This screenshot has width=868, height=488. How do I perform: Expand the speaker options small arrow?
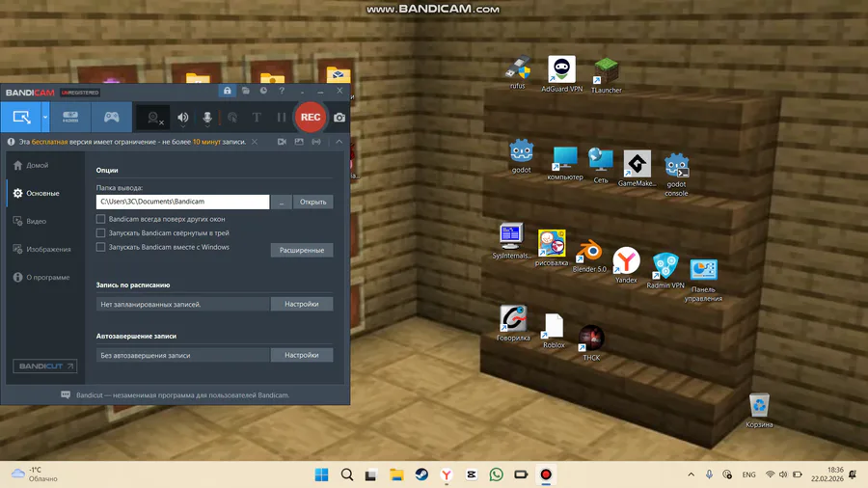182,126
